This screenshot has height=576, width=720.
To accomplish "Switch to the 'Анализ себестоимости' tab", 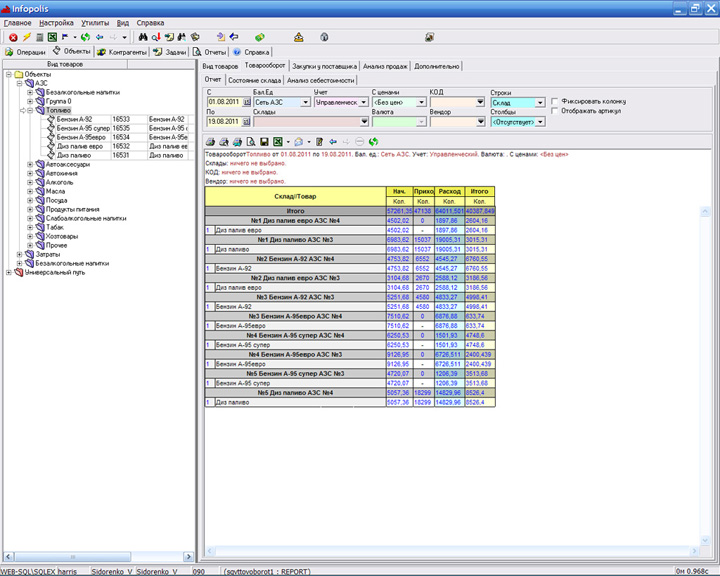I will [321, 80].
